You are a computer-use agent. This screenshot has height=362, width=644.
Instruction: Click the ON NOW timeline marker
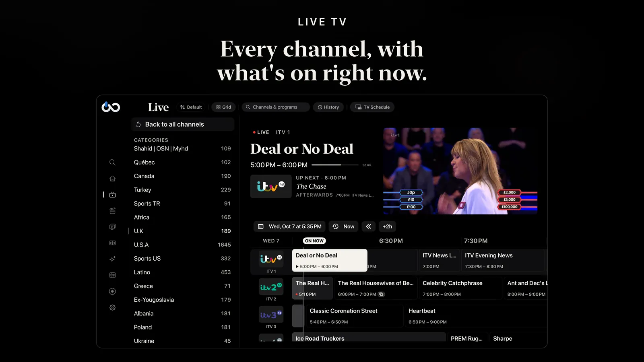pos(314,241)
